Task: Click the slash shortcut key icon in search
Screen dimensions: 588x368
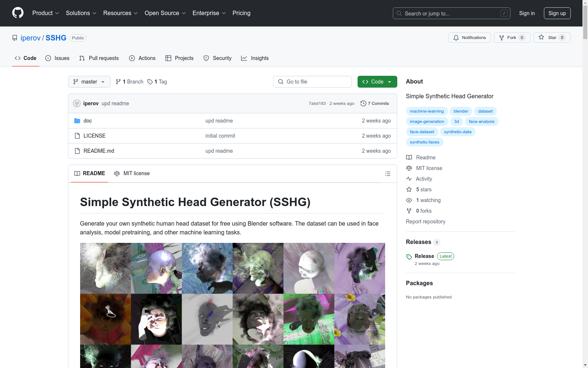Action: point(504,13)
